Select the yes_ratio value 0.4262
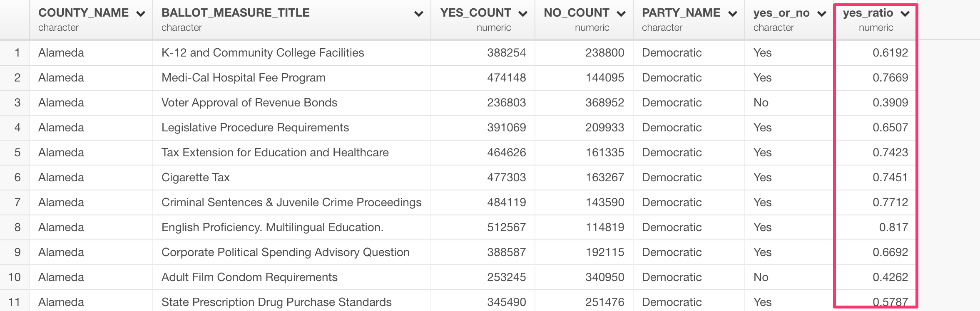 coord(890,277)
